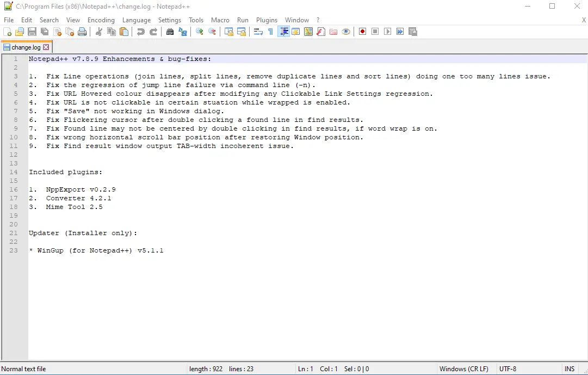The width and height of the screenshot is (588, 375).
Task: Save the file with the floppy icon
Action: click(x=32, y=32)
